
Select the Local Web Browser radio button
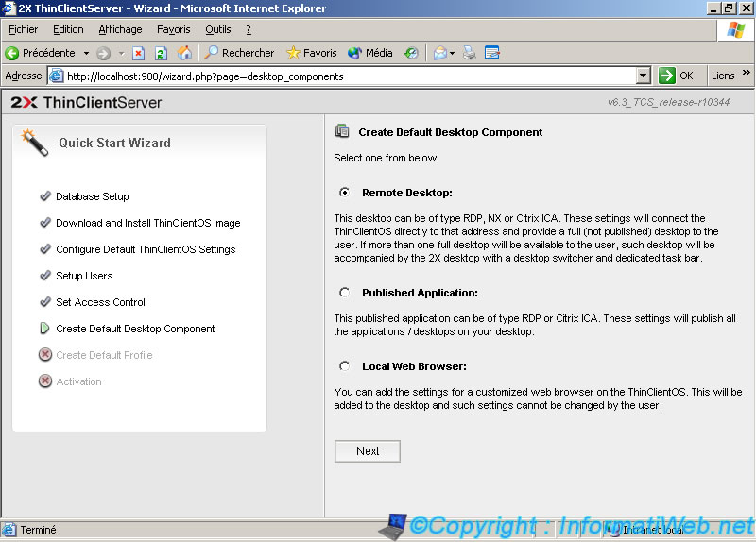[x=344, y=366]
